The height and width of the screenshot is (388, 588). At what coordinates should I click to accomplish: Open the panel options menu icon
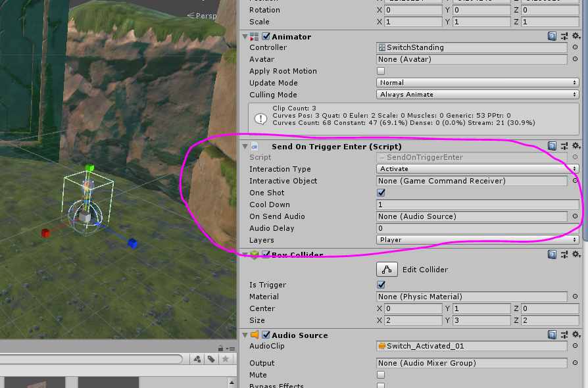point(230,349)
